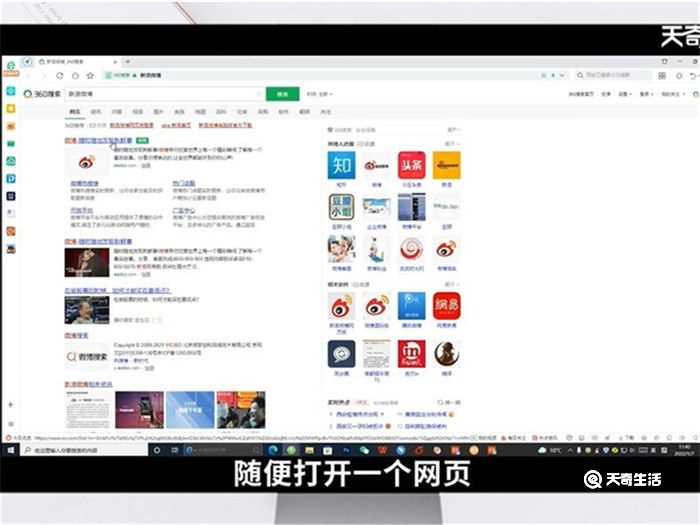Switch to the 地图 search tab
Image resolution: width=700 pixels, height=525 pixels.
click(x=200, y=112)
